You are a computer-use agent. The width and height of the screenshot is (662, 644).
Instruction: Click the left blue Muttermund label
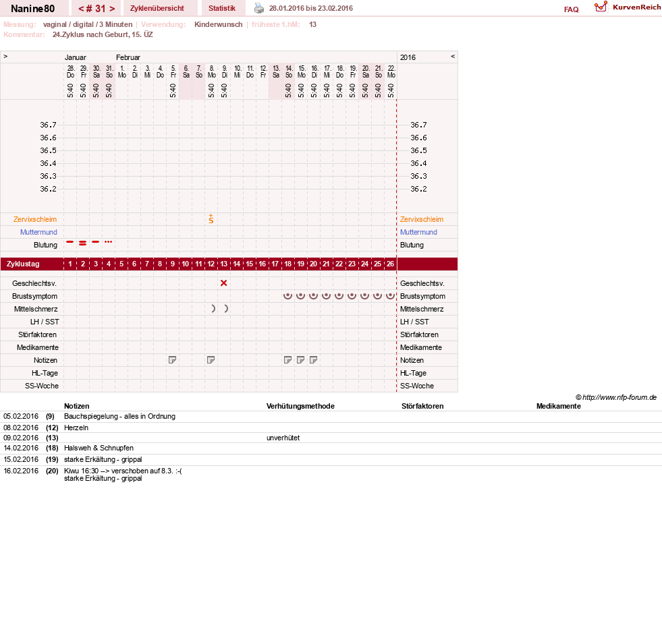(x=38, y=232)
